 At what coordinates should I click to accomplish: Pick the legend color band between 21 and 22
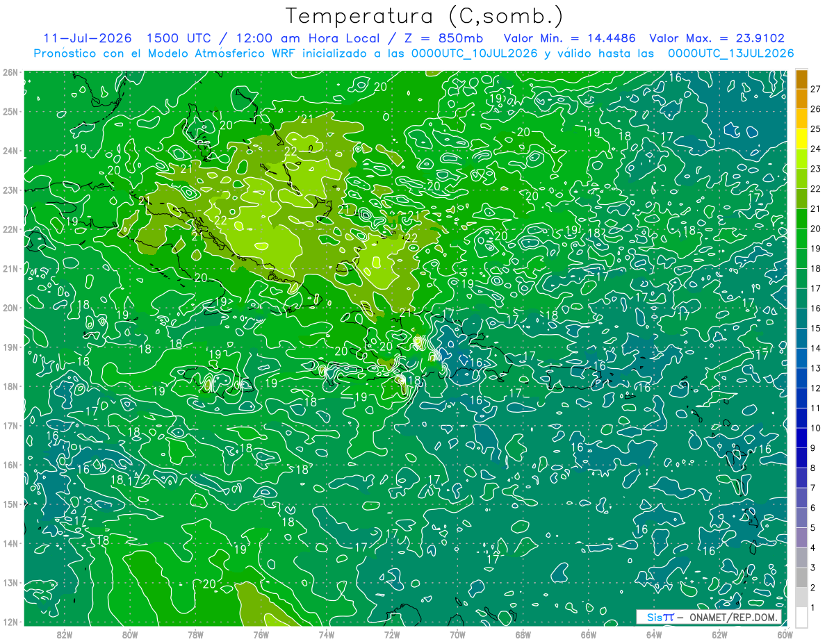[801, 199]
